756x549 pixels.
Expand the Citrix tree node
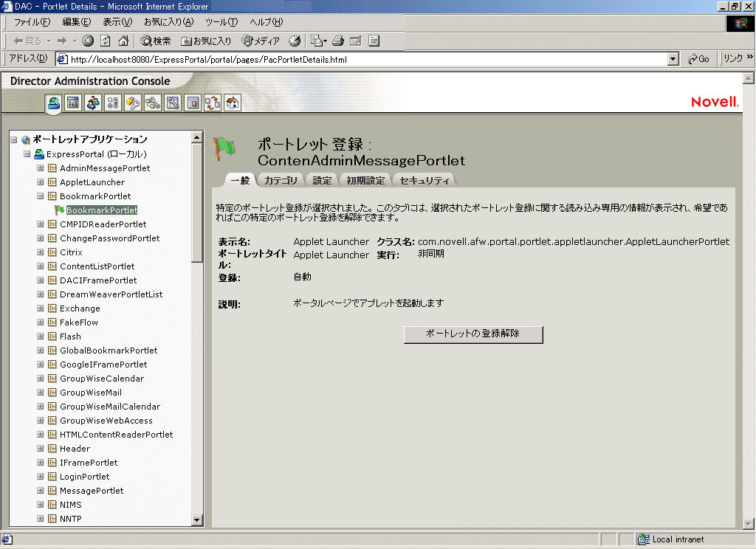(x=41, y=252)
